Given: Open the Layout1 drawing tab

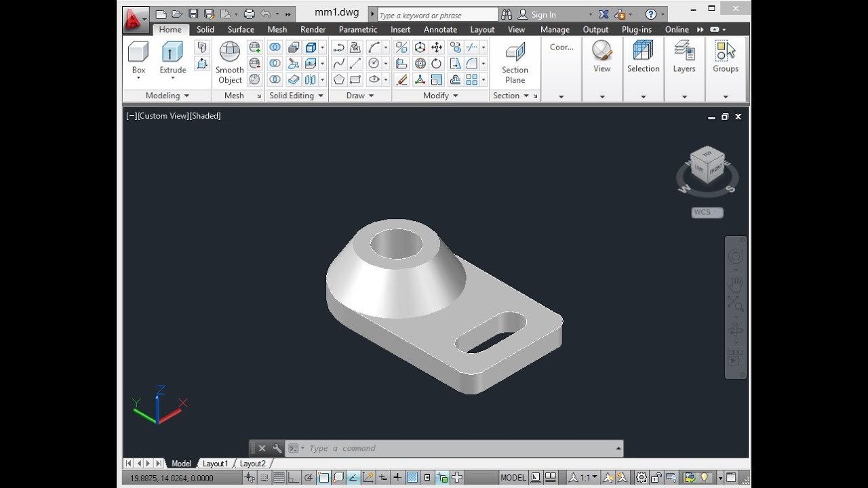Looking at the screenshot, I should point(216,464).
